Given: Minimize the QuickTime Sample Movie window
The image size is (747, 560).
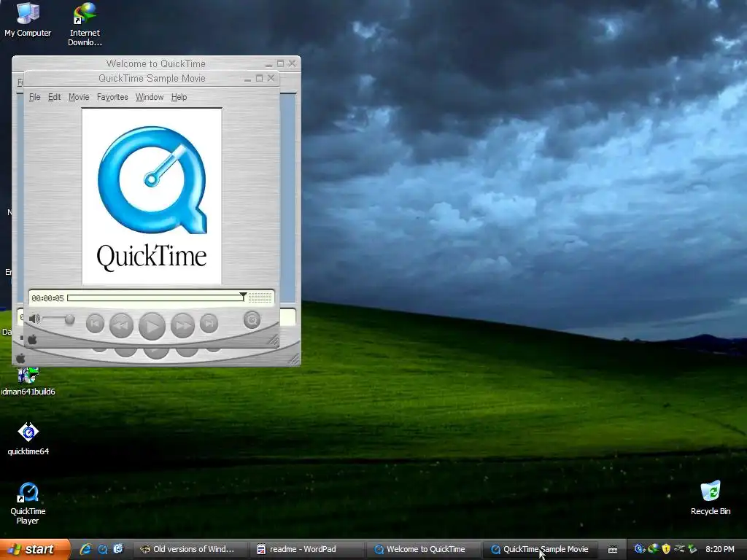Looking at the screenshot, I should [x=248, y=79].
